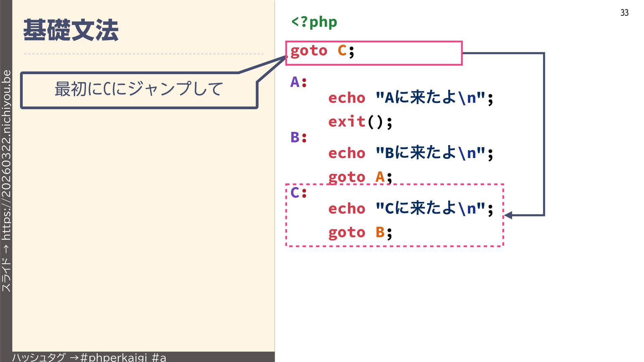This screenshot has height=362, width=644.
Task: Click the goto B statement
Action: pos(360,232)
